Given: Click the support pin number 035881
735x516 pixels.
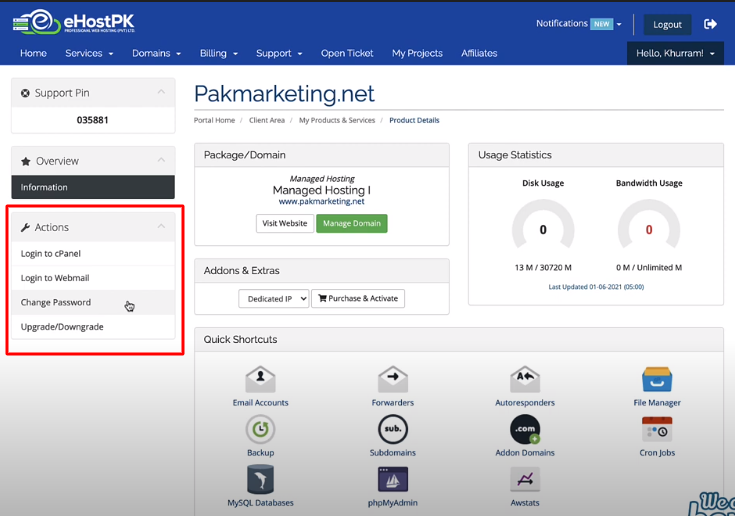Looking at the screenshot, I should click(x=92, y=120).
